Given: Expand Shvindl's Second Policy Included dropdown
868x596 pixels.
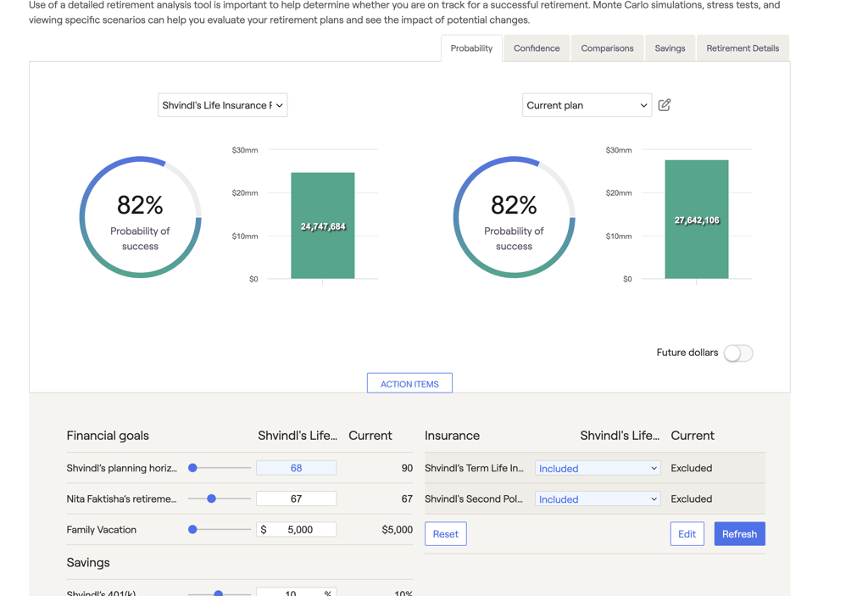Looking at the screenshot, I should click(x=598, y=499).
